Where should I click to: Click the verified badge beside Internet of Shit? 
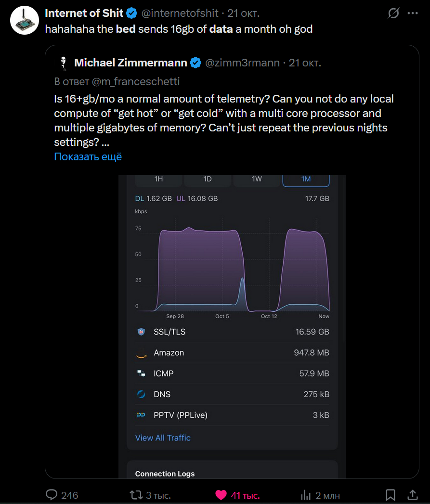point(132,13)
